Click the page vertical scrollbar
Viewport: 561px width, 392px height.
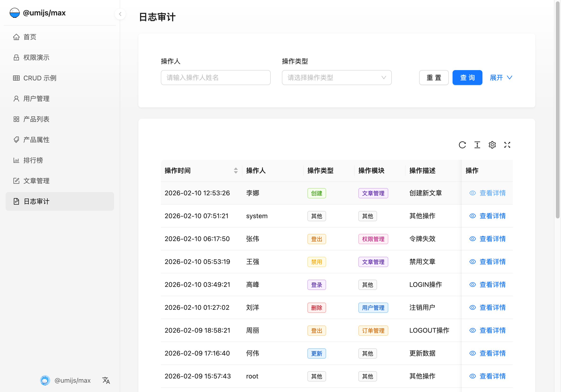(x=557, y=110)
